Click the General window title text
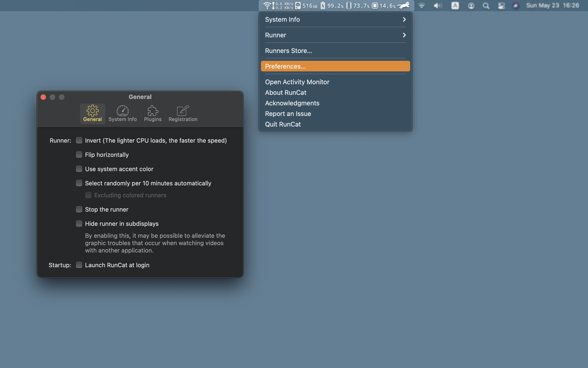 140,97
